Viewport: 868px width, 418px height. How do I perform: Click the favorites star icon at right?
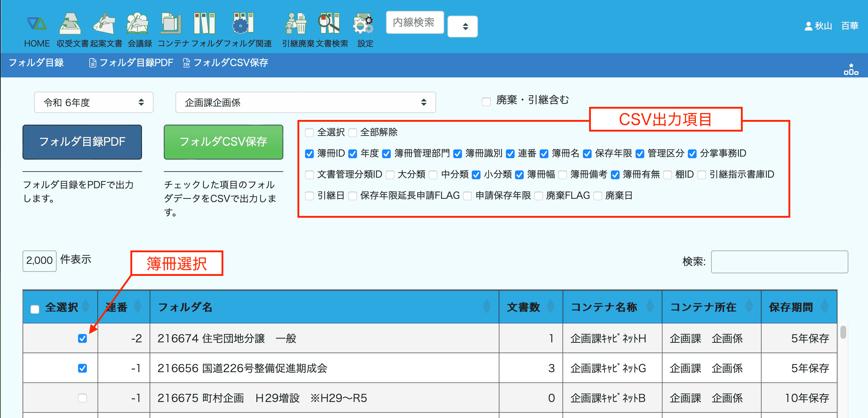[851, 69]
